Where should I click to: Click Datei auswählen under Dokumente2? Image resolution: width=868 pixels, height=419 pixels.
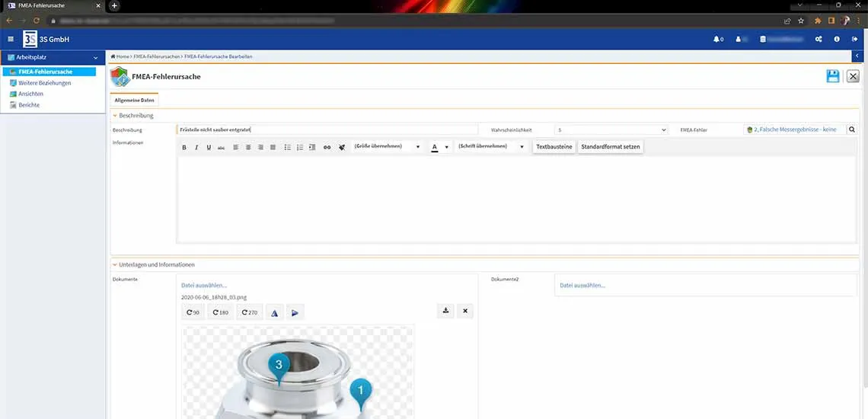click(582, 286)
